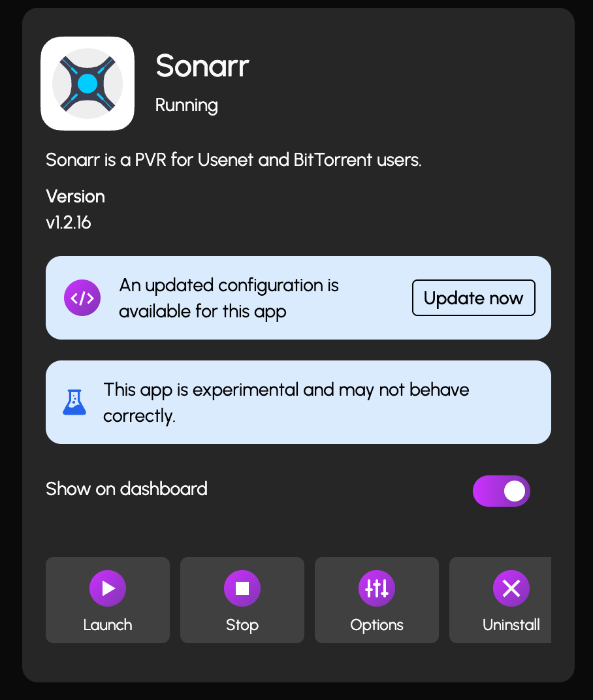The width and height of the screenshot is (593, 700).
Task: Click the sliders icon above Options
Action: coord(377,588)
